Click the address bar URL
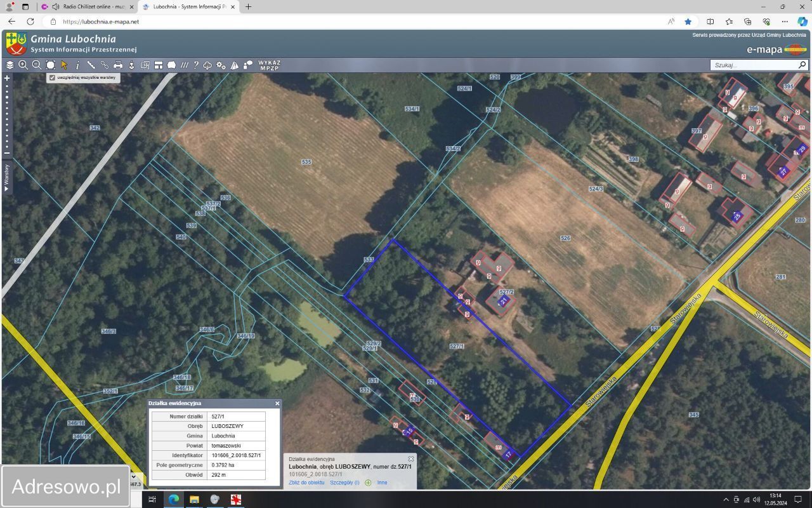The height and width of the screenshot is (508, 812). coord(101,22)
